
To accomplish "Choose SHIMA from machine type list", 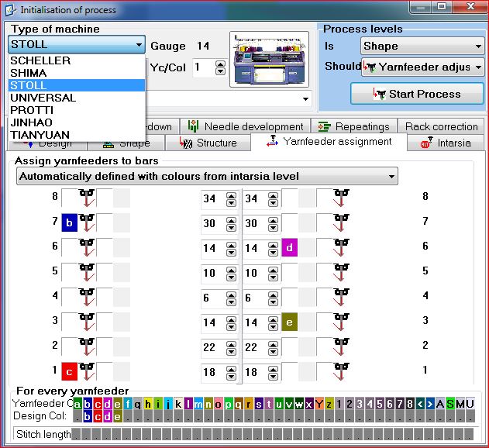I will coord(29,73).
